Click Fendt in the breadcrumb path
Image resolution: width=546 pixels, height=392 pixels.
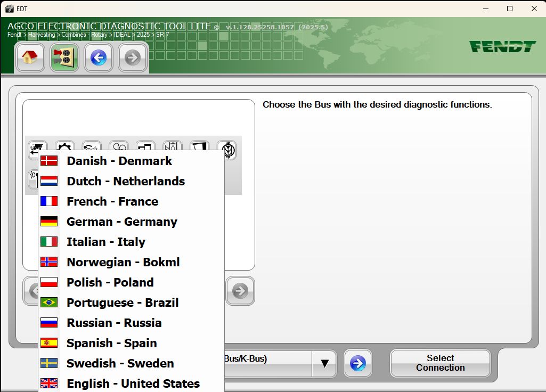coord(14,35)
